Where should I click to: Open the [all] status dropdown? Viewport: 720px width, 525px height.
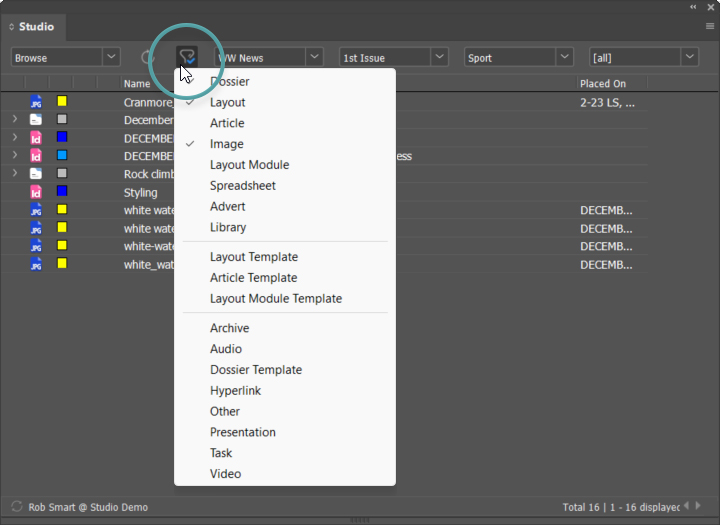(x=644, y=57)
